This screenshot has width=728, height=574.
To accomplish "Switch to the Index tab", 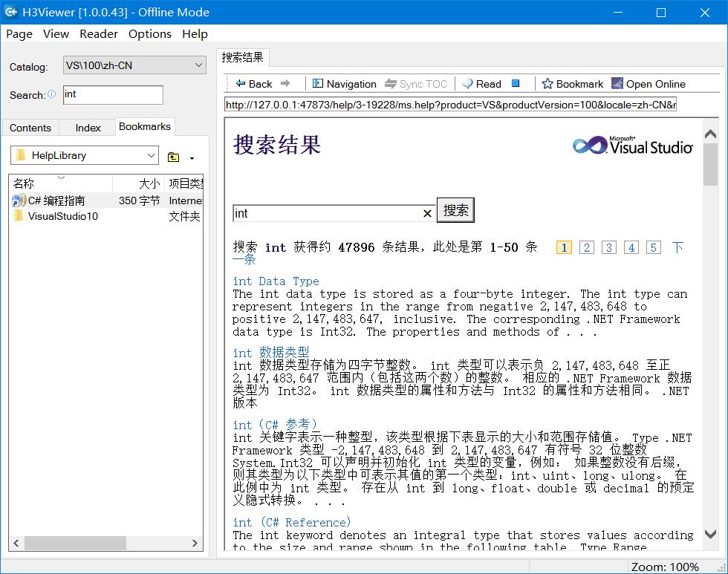I will (88, 128).
